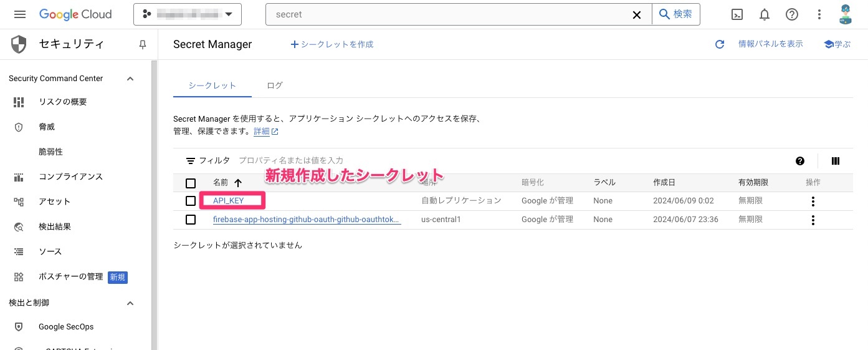The height and width of the screenshot is (350, 868).
Task: Click us-central1 location cell
Action: point(441,220)
